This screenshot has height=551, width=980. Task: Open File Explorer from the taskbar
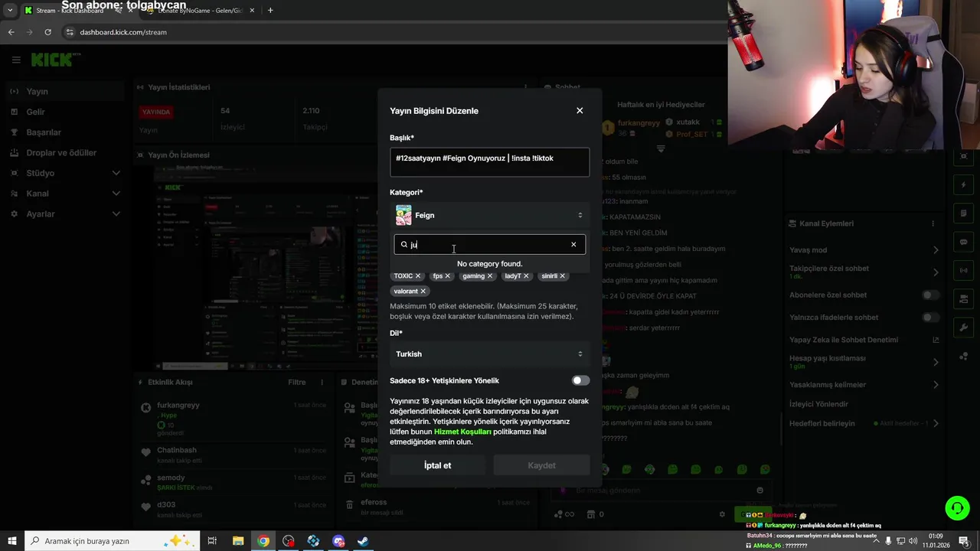click(x=238, y=541)
